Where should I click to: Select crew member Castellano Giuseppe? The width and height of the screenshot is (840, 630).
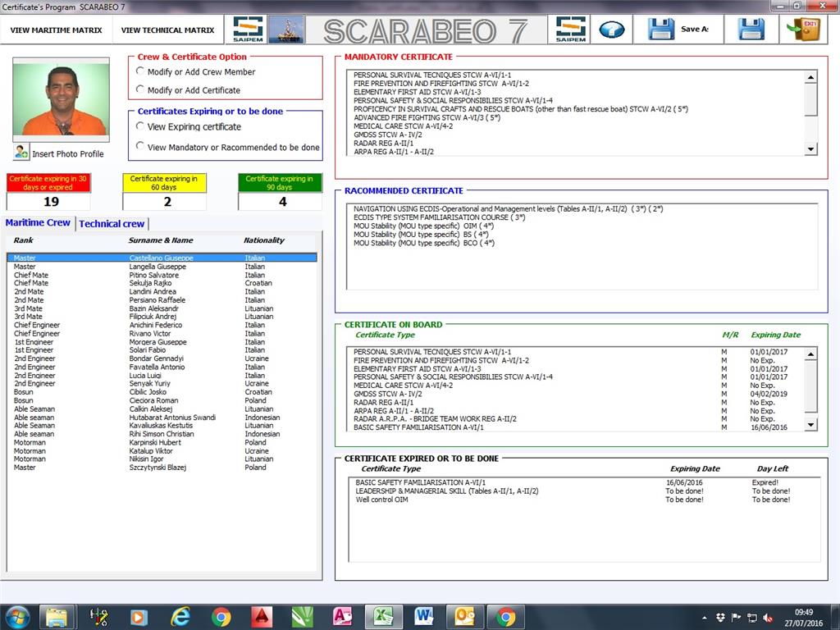[x=162, y=258]
